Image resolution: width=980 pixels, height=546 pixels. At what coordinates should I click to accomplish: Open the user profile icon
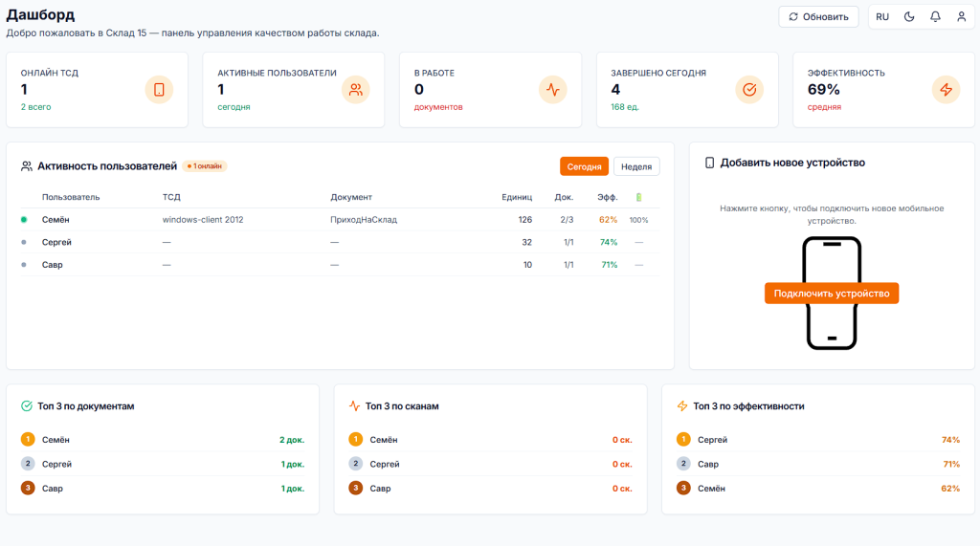coord(961,17)
